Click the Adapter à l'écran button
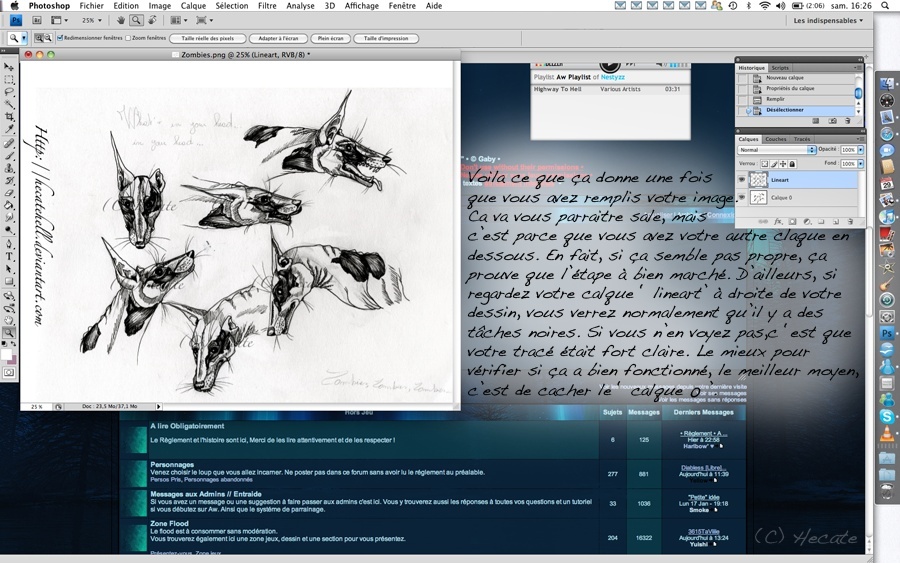 pos(278,38)
